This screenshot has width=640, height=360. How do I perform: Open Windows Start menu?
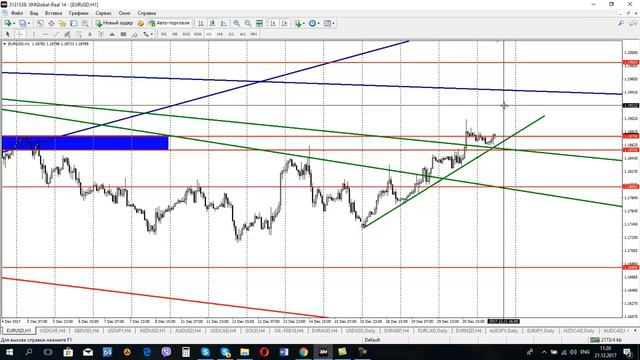tap(9, 352)
